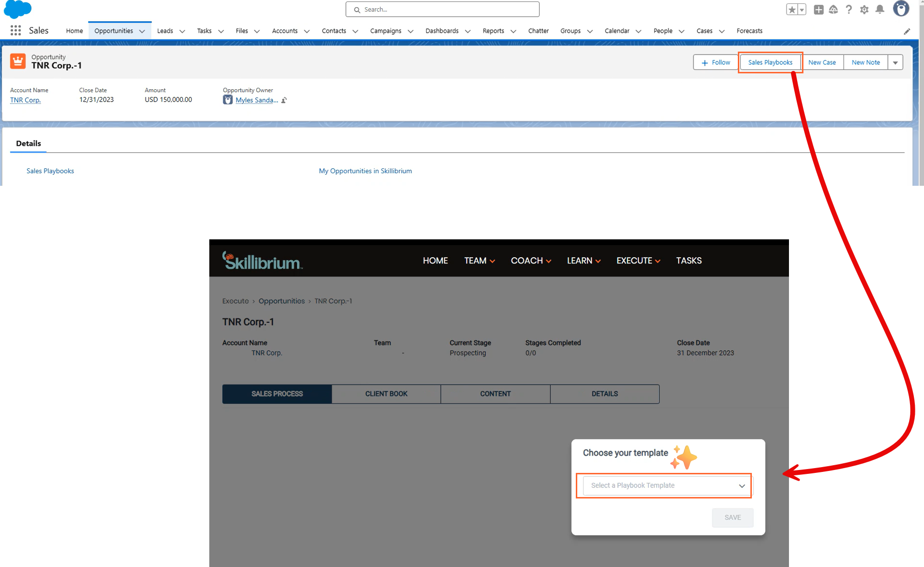Viewport: 924px width, 567px height.
Task: Open the Salesforce App Launcher grid
Action: pos(15,30)
